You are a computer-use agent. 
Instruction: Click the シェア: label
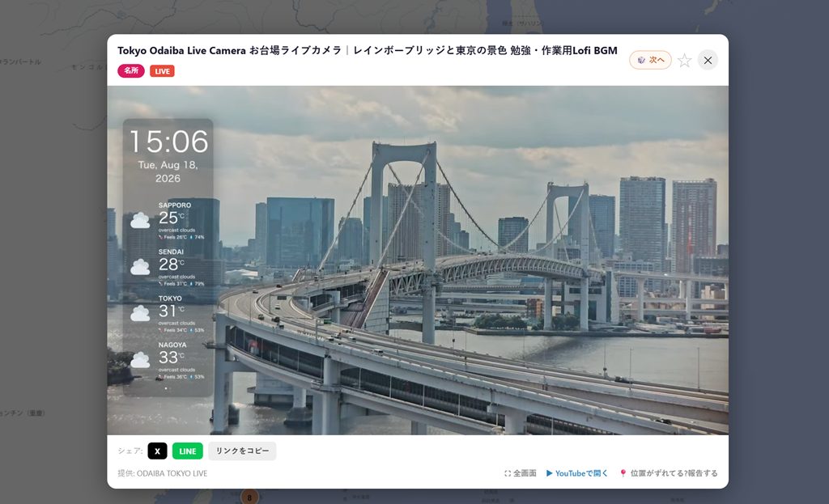tap(130, 451)
